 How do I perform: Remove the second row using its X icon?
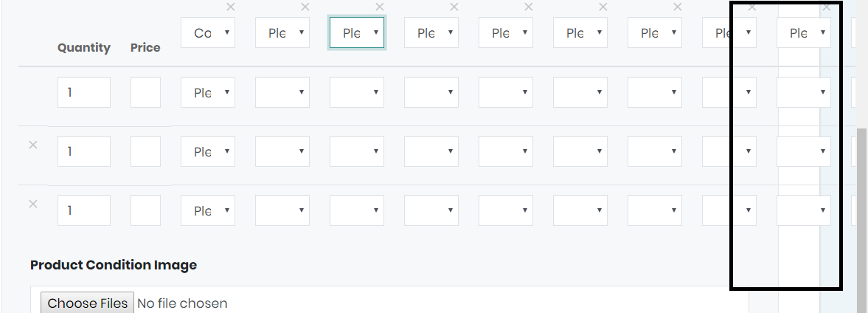tap(32, 145)
